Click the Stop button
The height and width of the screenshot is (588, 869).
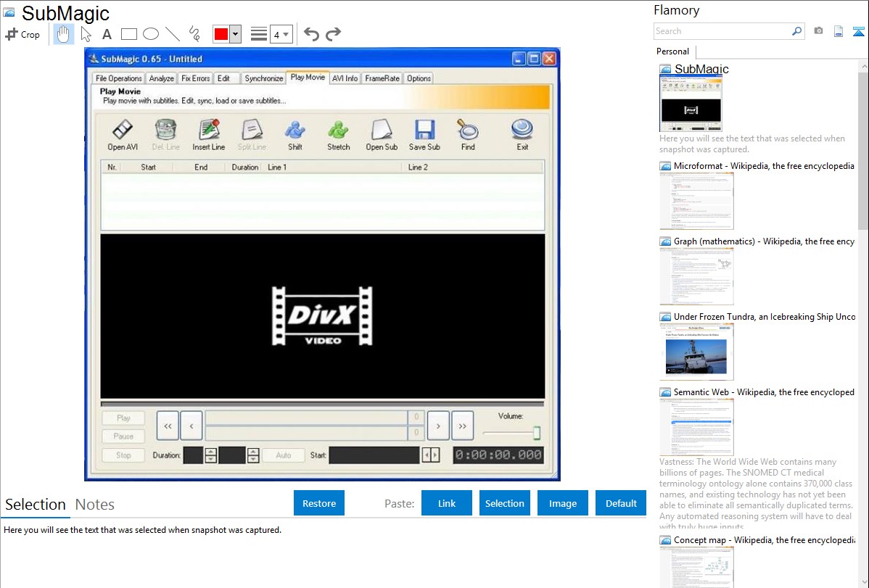click(x=123, y=455)
